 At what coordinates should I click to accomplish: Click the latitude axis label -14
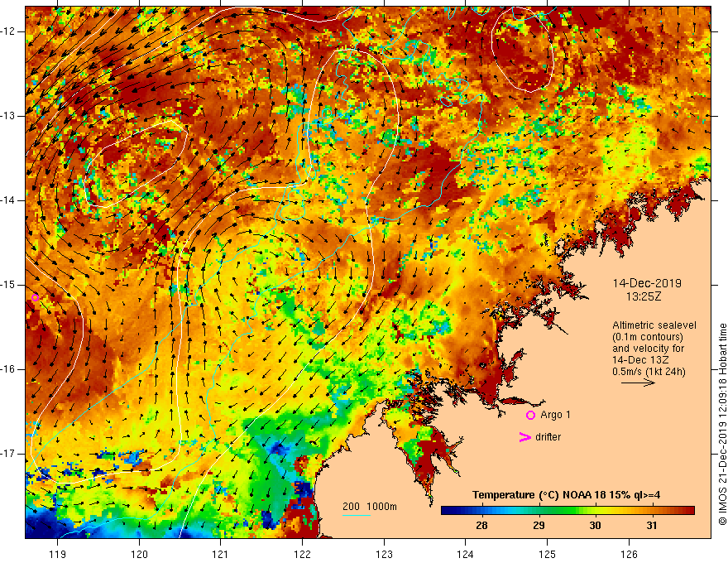click(x=8, y=200)
